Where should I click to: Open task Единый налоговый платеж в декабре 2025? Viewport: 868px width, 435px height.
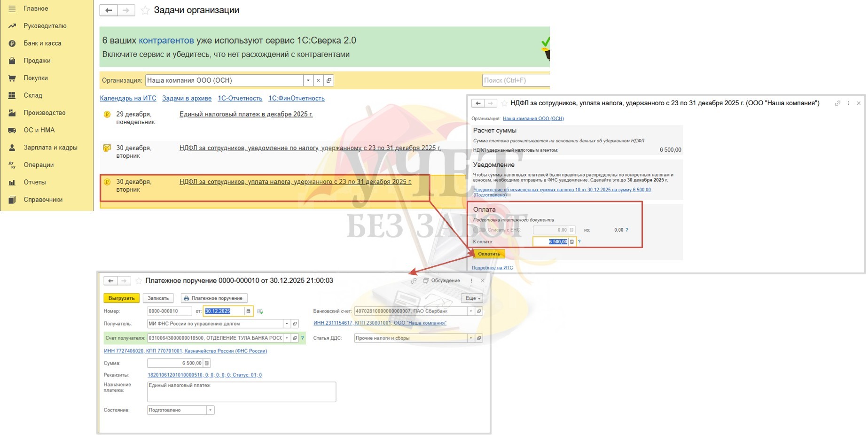[x=246, y=114]
